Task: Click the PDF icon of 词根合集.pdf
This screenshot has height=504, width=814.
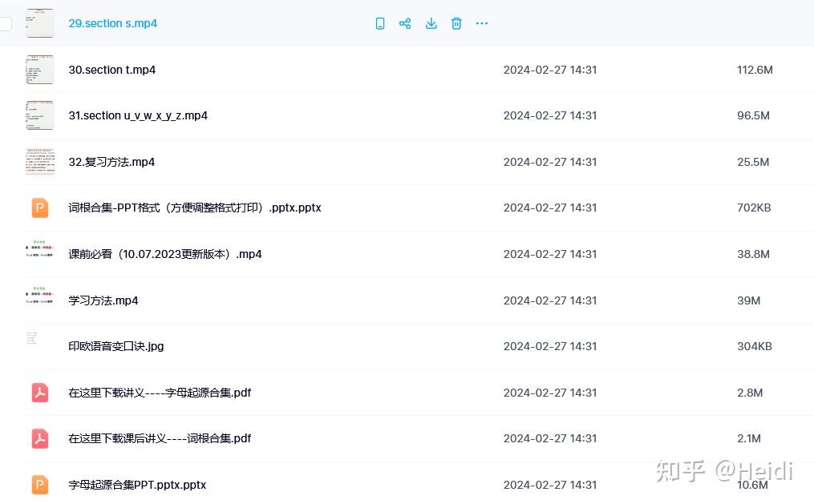Action: point(40,438)
